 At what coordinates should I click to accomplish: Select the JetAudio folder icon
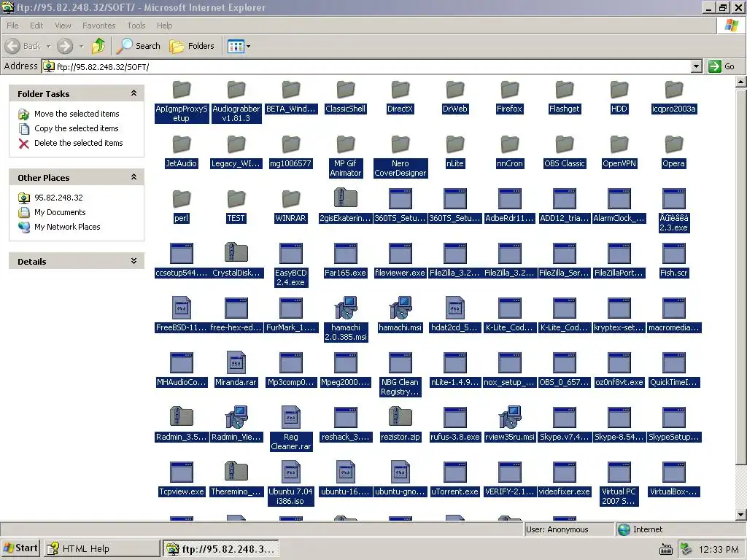[181, 144]
